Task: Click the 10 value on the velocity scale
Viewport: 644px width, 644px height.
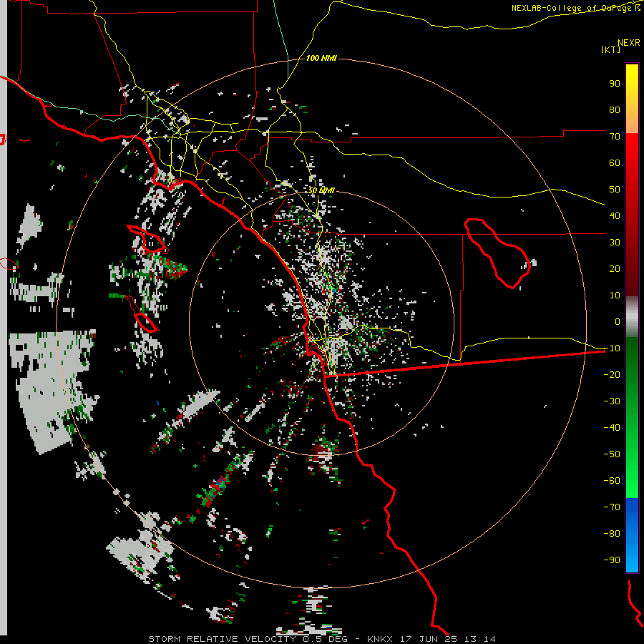Action: click(x=615, y=296)
